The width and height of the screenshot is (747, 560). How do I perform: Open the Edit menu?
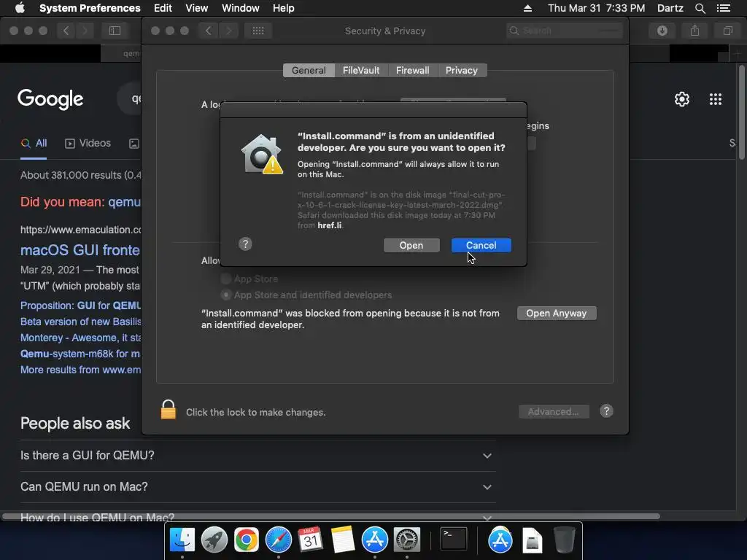(163, 8)
